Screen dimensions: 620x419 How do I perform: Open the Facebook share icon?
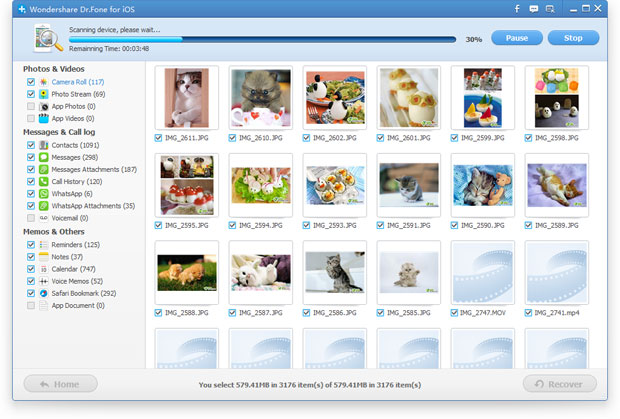(517, 9)
